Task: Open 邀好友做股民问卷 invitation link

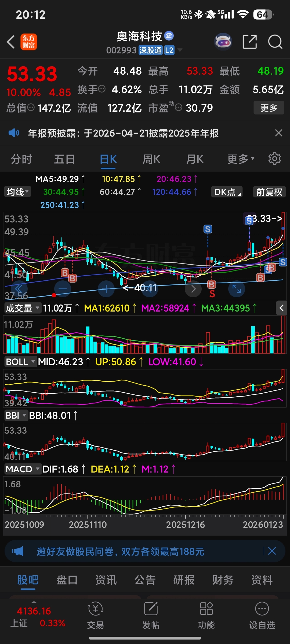Action: [x=121, y=551]
